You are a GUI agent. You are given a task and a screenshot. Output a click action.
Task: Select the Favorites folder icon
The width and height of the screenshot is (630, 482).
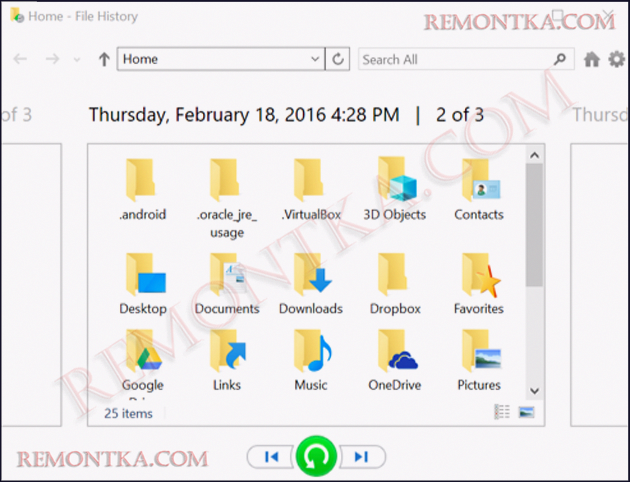pyautogui.click(x=481, y=275)
